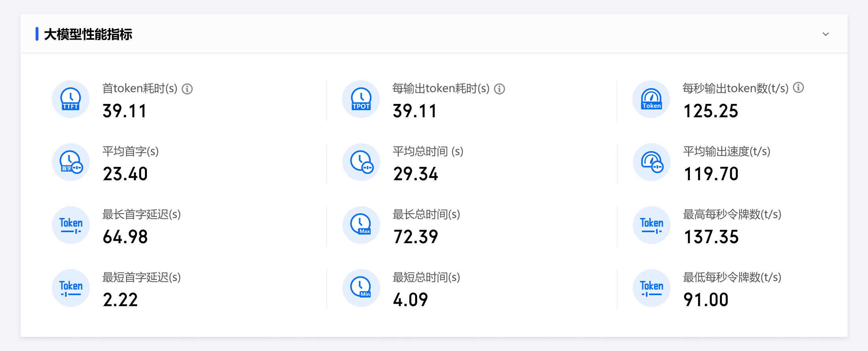
Task: Click the 125.25 tokens per second value
Action: coord(710,111)
